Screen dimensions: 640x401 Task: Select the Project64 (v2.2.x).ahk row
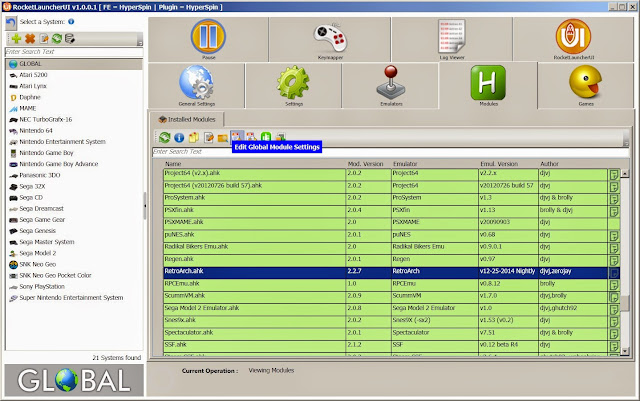pyautogui.click(x=391, y=174)
